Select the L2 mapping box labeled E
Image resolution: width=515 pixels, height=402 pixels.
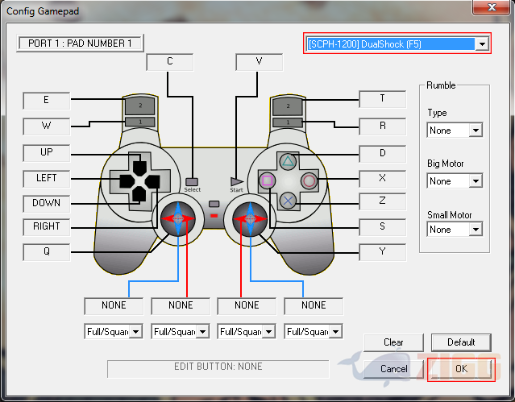(x=46, y=101)
